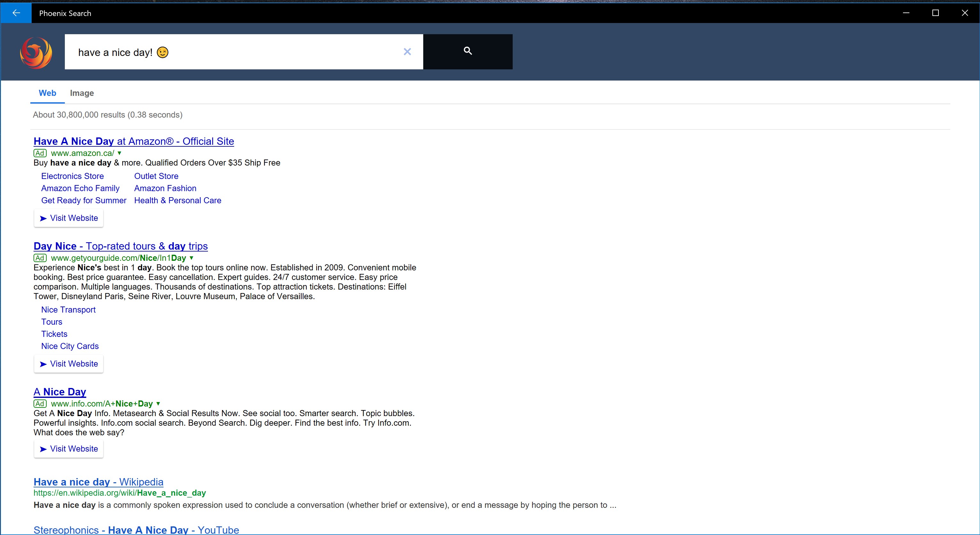
Task: Clear search text with X icon
Action: [x=407, y=52]
